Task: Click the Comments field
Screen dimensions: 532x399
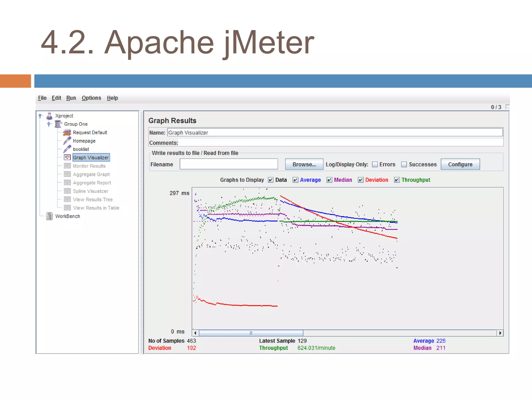Action: pyautogui.click(x=341, y=143)
